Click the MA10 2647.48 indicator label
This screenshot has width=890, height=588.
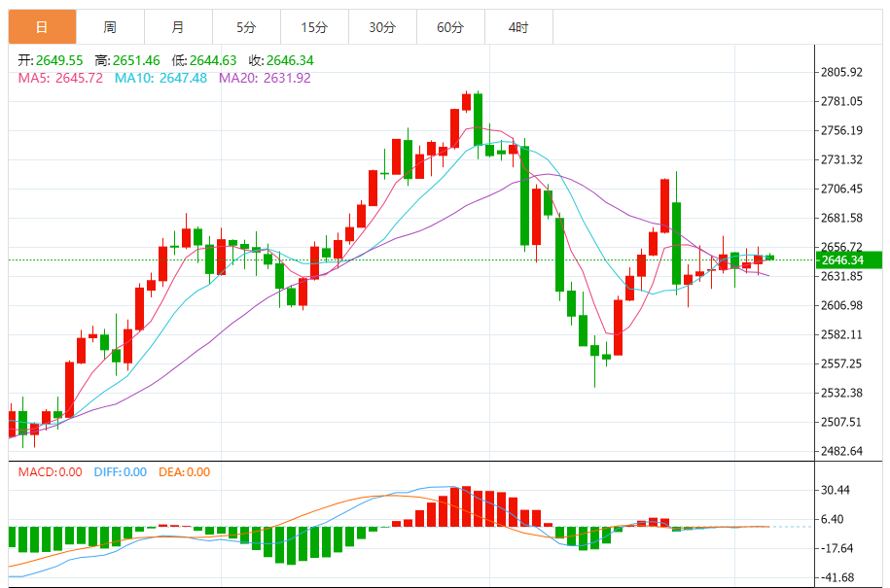160,78
